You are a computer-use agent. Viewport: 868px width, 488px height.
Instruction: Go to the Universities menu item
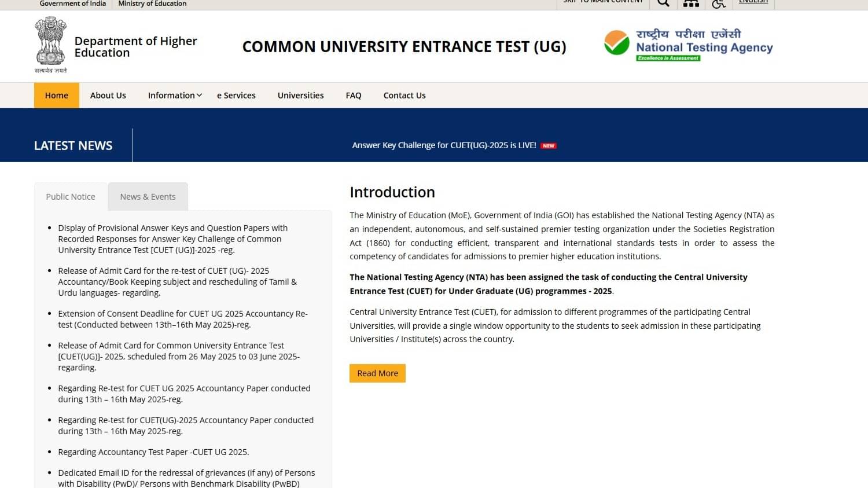tap(300, 95)
